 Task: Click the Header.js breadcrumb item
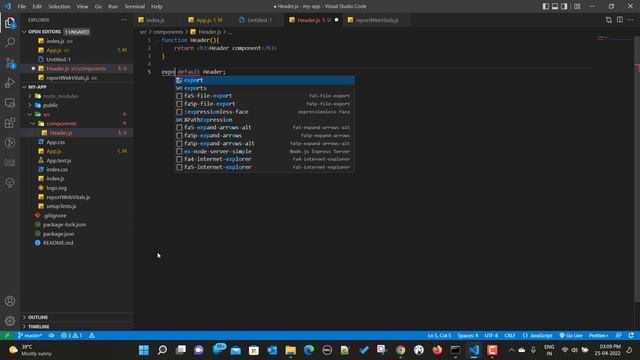pos(209,32)
